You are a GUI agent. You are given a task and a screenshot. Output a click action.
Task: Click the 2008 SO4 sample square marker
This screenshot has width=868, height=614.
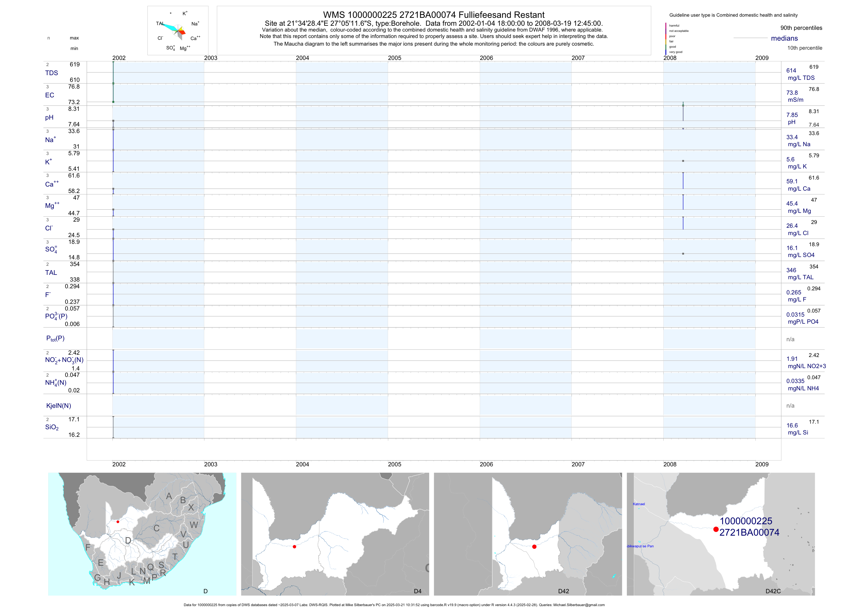pyautogui.click(x=683, y=254)
